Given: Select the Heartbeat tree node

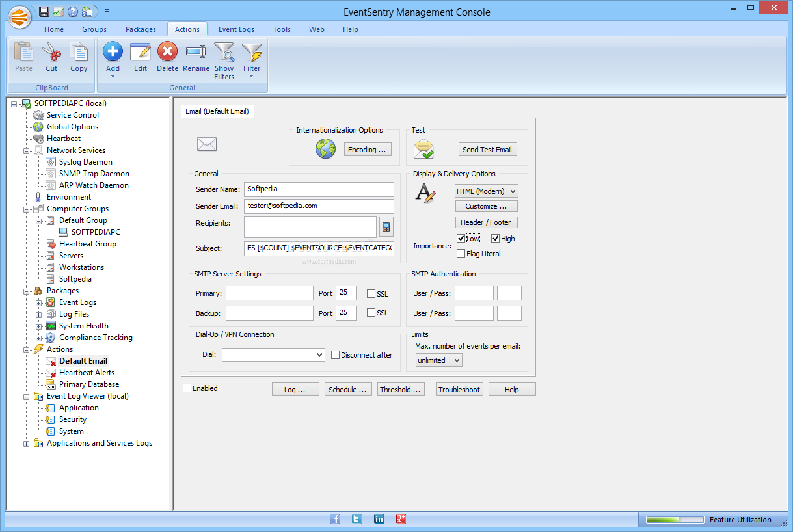Looking at the screenshot, I should tap(64, 139).
